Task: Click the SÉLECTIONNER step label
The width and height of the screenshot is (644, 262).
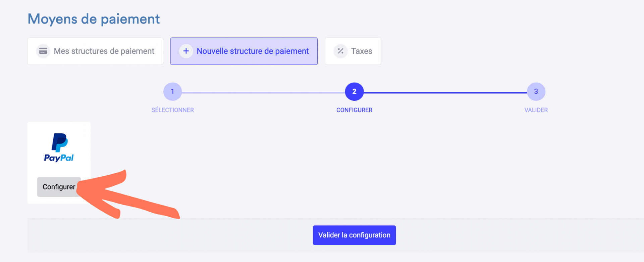Action: point(172,110)
